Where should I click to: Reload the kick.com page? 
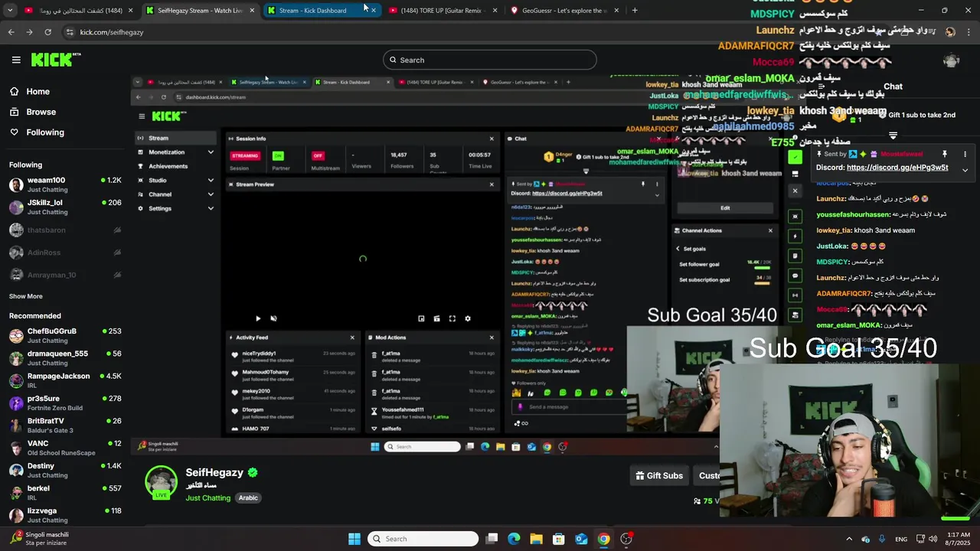click(x=47, y=32)
